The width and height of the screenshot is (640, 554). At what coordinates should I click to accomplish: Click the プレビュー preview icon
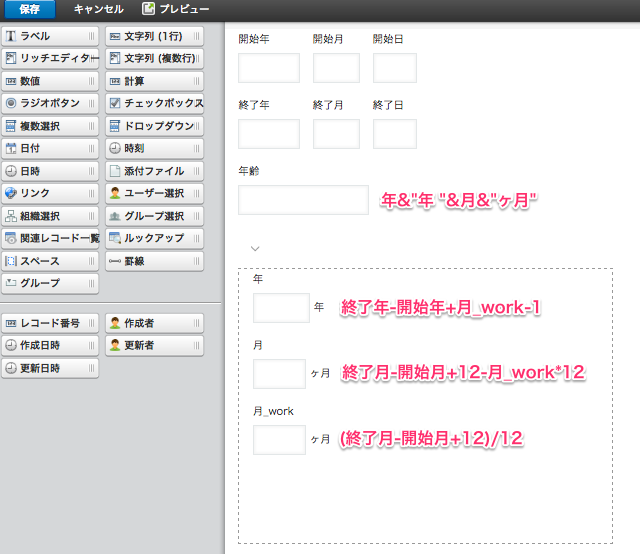[x=148, y=9]
